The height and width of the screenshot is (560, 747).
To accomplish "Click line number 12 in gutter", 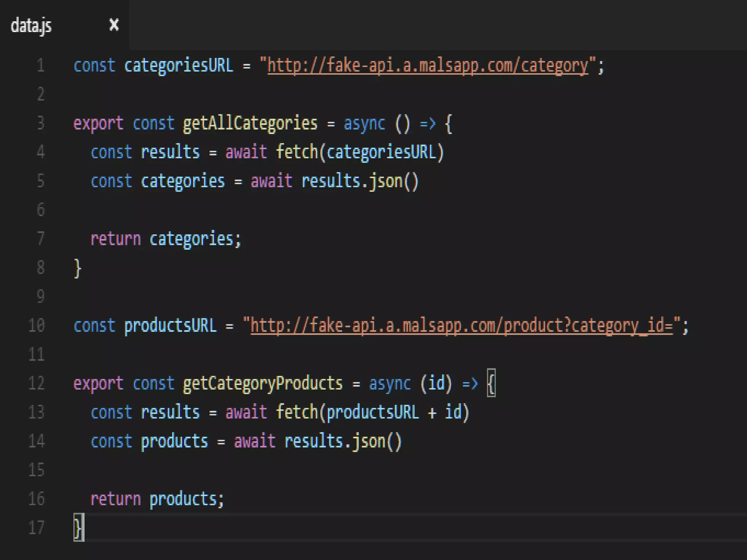I will pos(36,384).
